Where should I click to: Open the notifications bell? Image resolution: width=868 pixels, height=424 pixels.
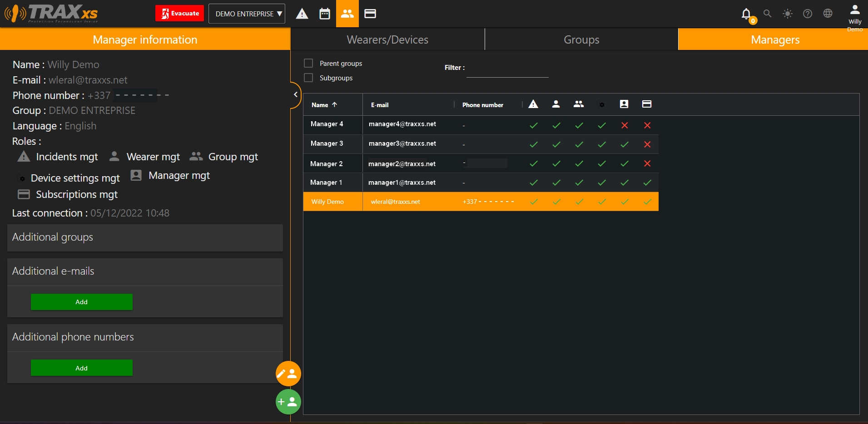click(x=746, y=14)
